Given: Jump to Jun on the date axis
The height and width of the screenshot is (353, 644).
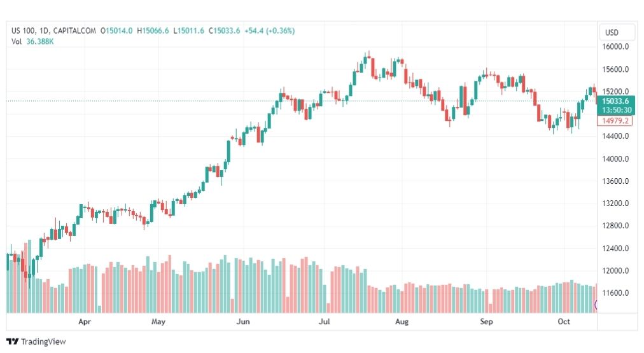Looking at the screenshot, I should point(242,322).
